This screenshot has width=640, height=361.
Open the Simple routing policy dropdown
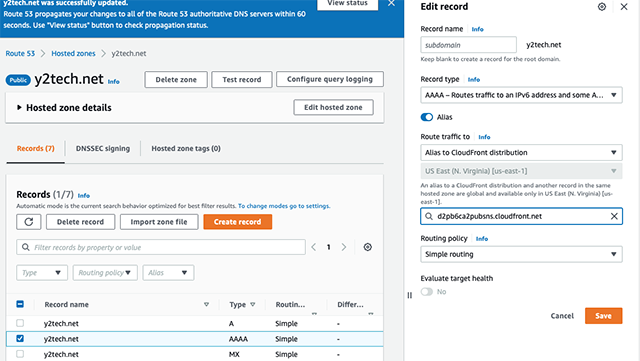(x=521, y=254)
